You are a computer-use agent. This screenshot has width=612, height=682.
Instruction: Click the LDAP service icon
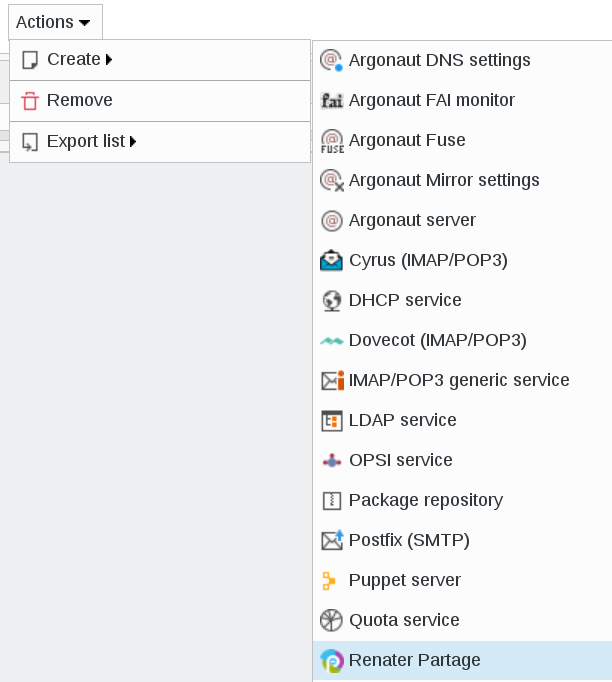tap(332, 421)
